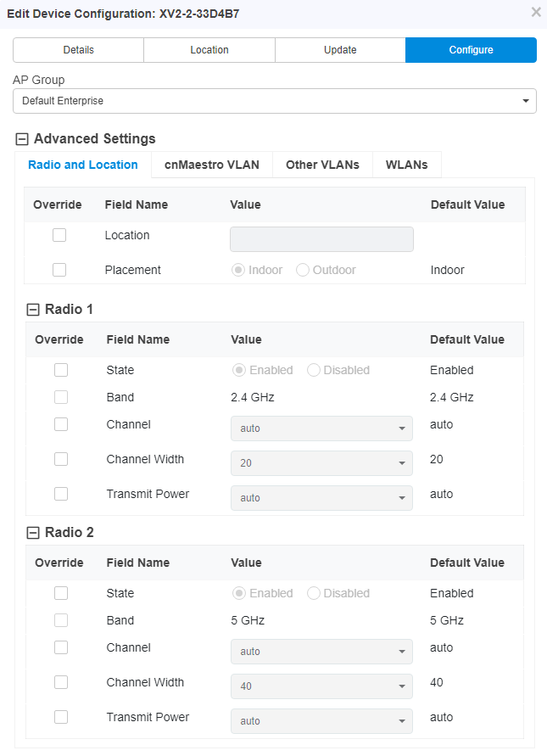Screen dimensions: 547x756
Task: Open Radio 1 Channel Width dropdown
Action: 321,463
